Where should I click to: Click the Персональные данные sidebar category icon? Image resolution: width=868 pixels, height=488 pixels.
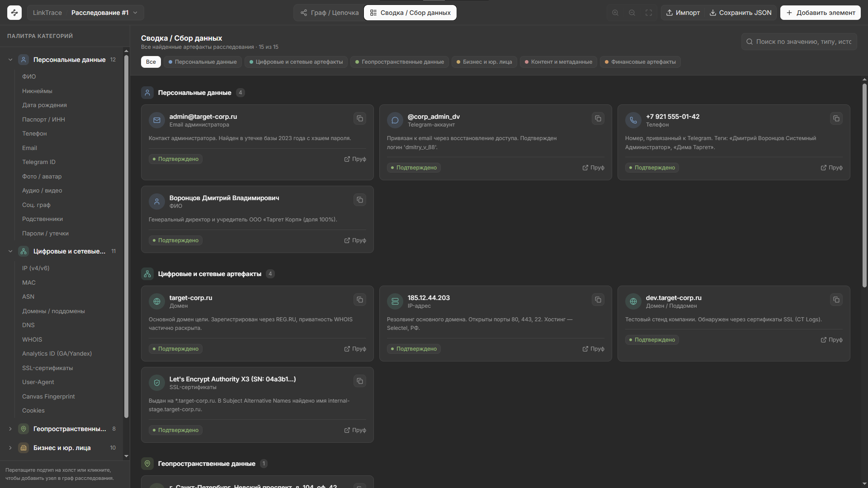coord(24,60)
